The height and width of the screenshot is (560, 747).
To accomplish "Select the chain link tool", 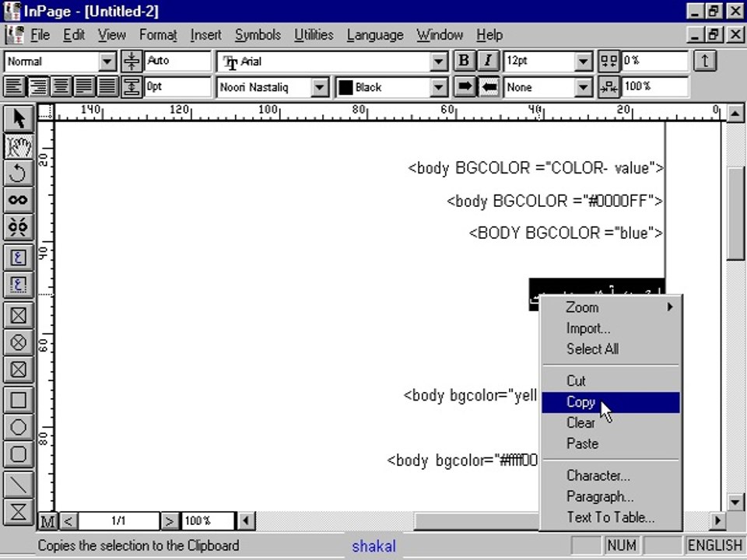I will [18, 200].
